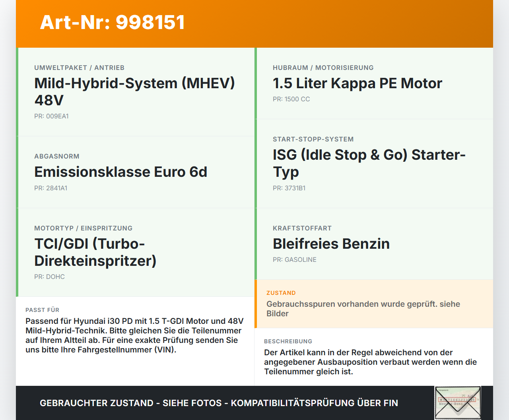Viewport: 509px width, 420px height.
Task: Click the 'Art-Nr: 998151' heading
Action: point(113,22)
